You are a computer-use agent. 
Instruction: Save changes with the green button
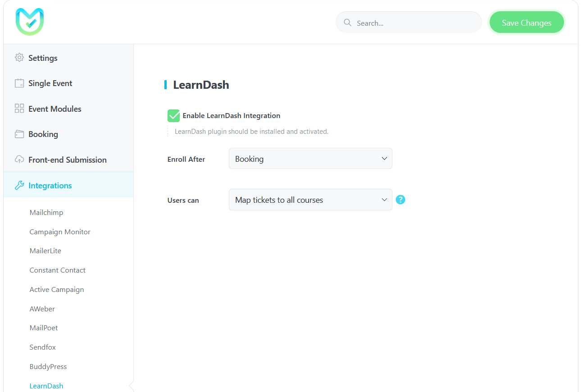pyautogui.click(x=527, y=23)
